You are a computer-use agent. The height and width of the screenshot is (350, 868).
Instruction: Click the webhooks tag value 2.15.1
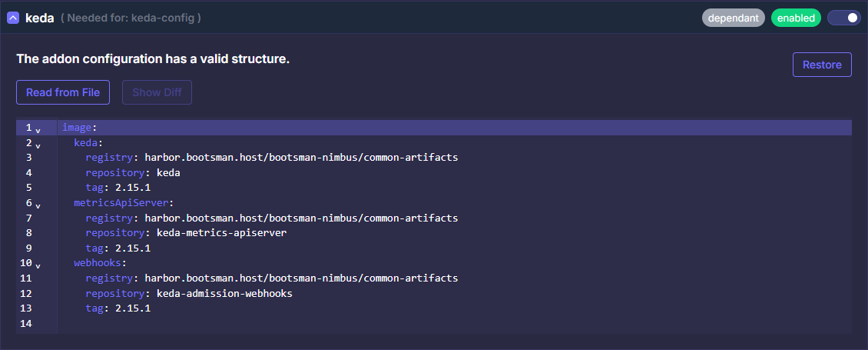[x=132, y=308]
